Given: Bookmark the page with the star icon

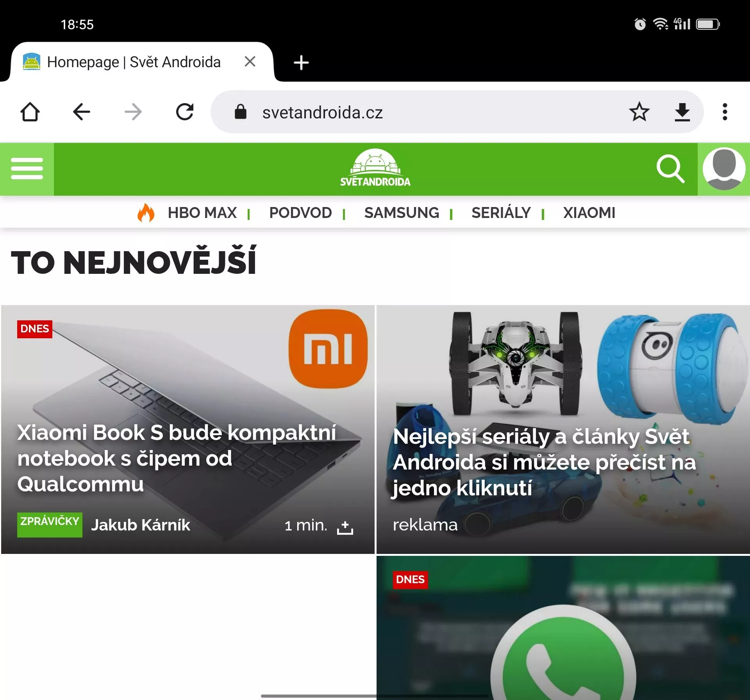Looking at the screenshot, I should tap(639, 112).
